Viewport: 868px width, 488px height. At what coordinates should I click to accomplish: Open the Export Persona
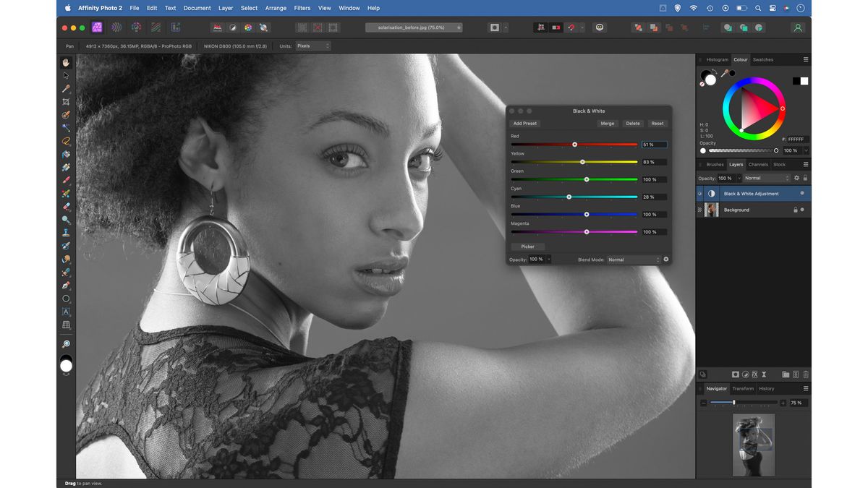(x=175, y=27)
